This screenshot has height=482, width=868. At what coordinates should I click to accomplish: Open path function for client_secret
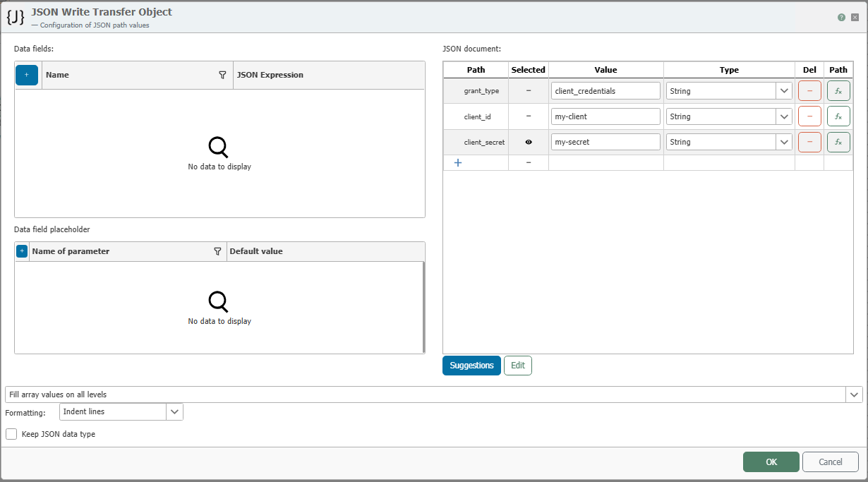point(838,142)
